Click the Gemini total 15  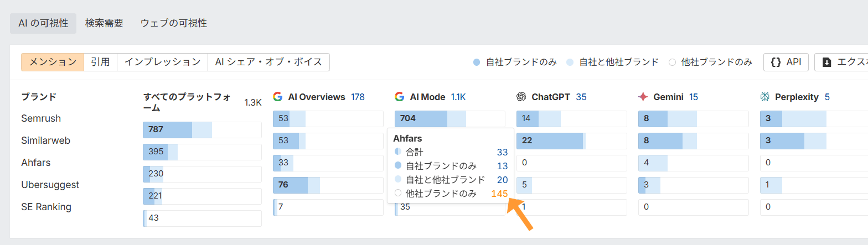[694, 97]
